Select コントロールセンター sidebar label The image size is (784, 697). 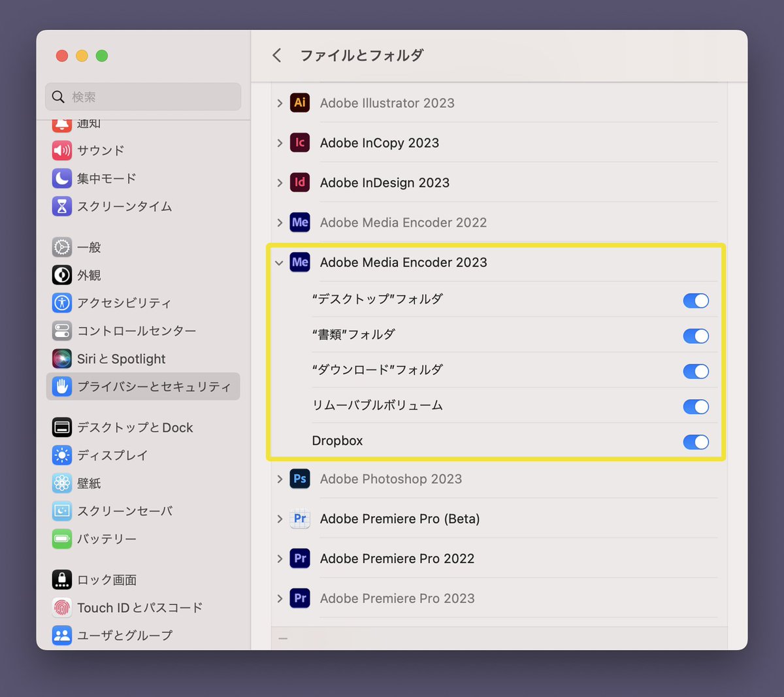(137, 331)
